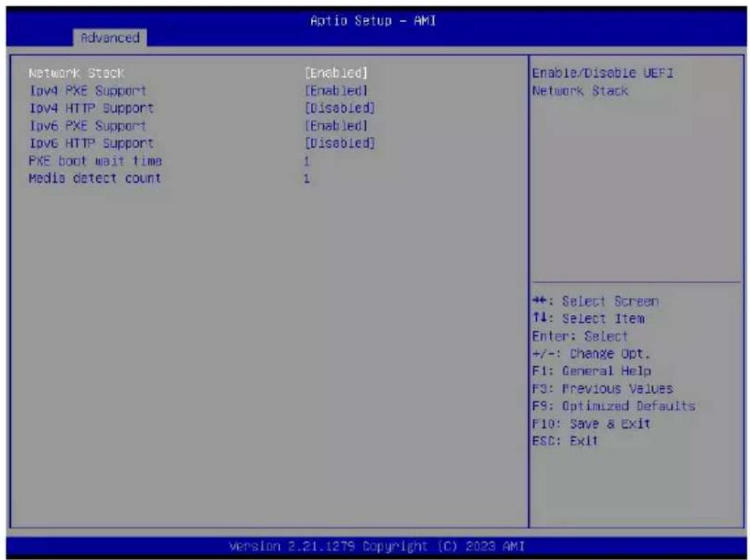
Task: Select the Network Stack setting label
Action: tap(77, 73)
